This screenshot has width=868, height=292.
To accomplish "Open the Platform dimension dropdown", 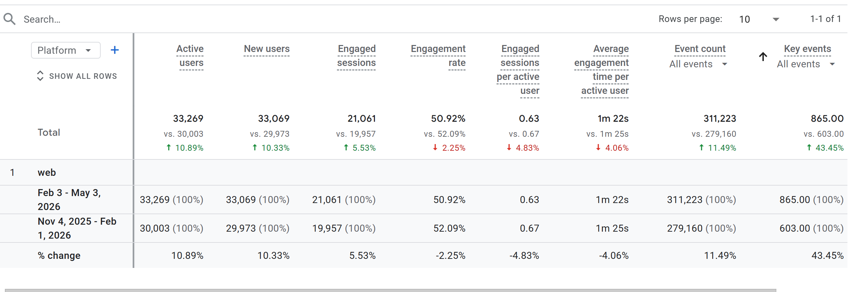I will 66,50.
